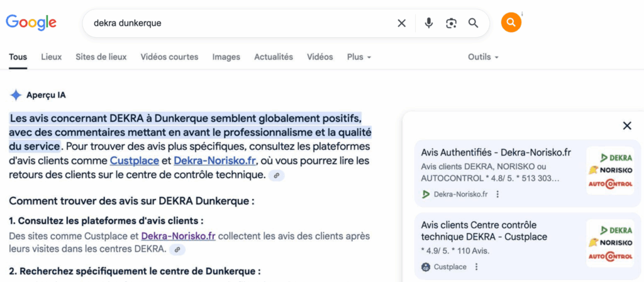Switch to the Images tab
The height and width of the screenshot is (282, 644).
226,57
